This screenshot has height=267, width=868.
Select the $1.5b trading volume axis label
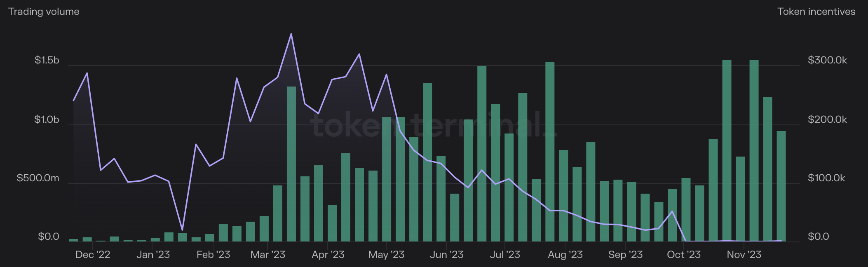click(x=47, y=60)
